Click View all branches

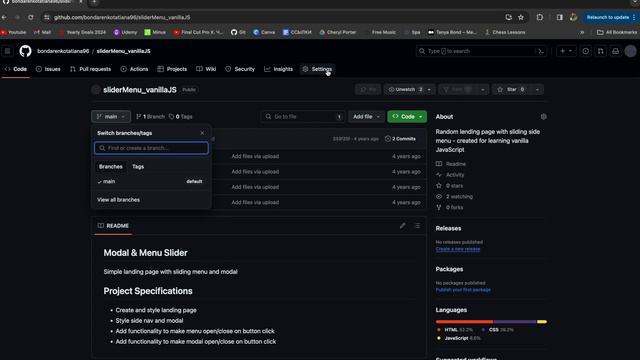(x=118, y=200)
